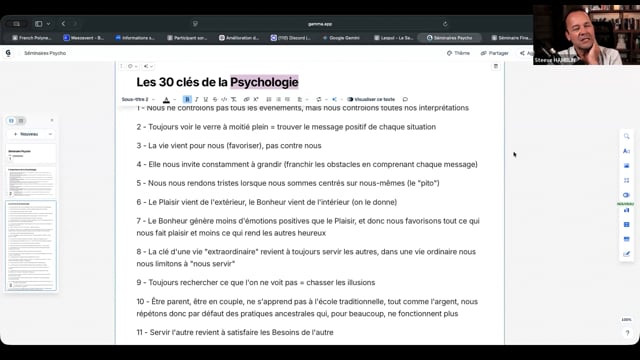Expand the text color dropdown arrow
The image size is (640, 360).
(175, 99)
